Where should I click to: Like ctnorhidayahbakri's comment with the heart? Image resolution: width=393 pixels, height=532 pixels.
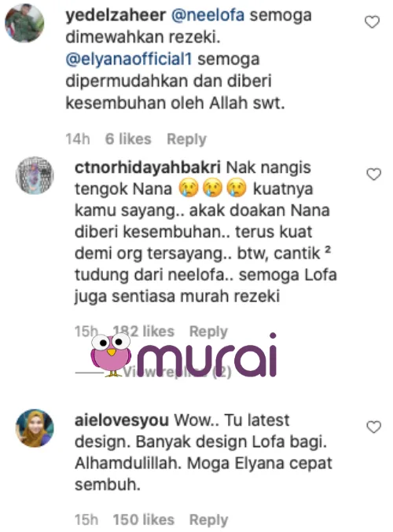(x=373, y=174)
